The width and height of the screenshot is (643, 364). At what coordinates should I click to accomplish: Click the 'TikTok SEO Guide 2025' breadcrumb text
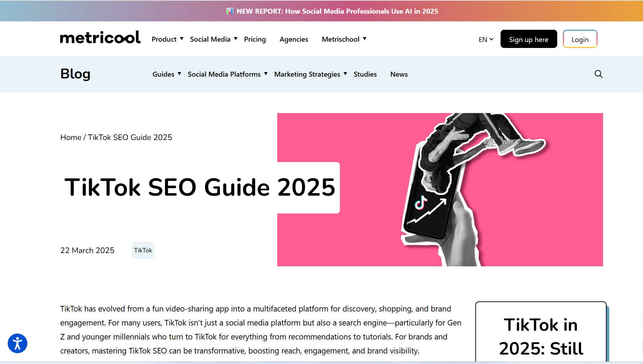pyautogui.click(x=130, y=137)
